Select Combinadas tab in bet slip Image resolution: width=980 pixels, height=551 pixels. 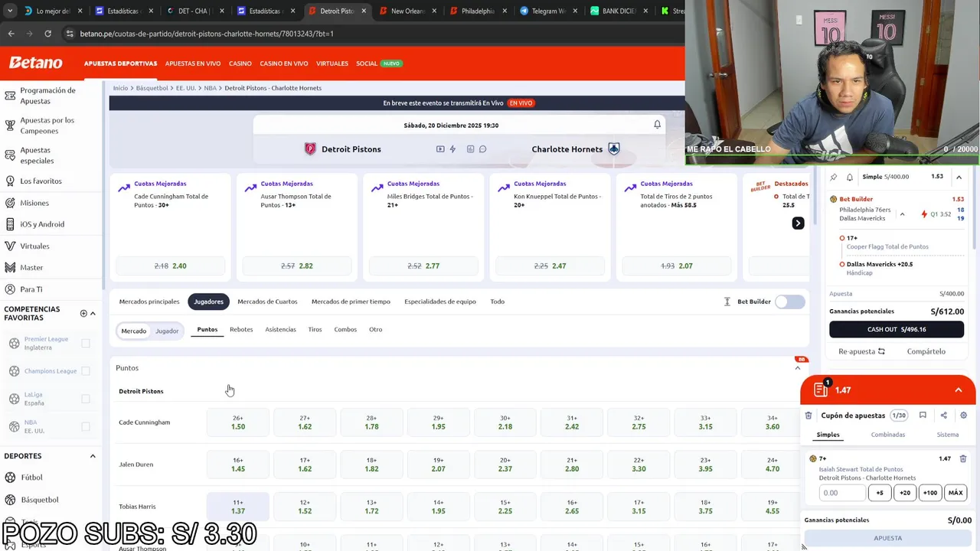pos(888,435)
